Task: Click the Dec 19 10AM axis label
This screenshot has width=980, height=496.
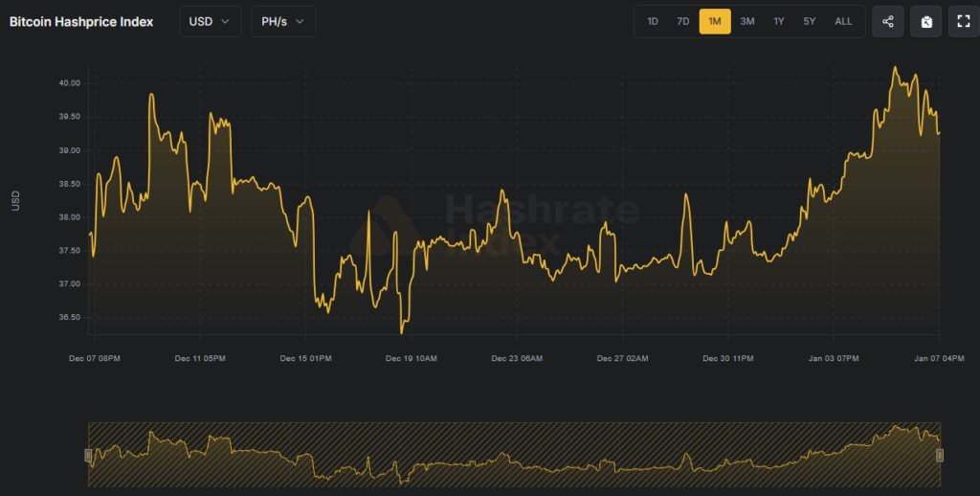Action: tap(412, 358)
